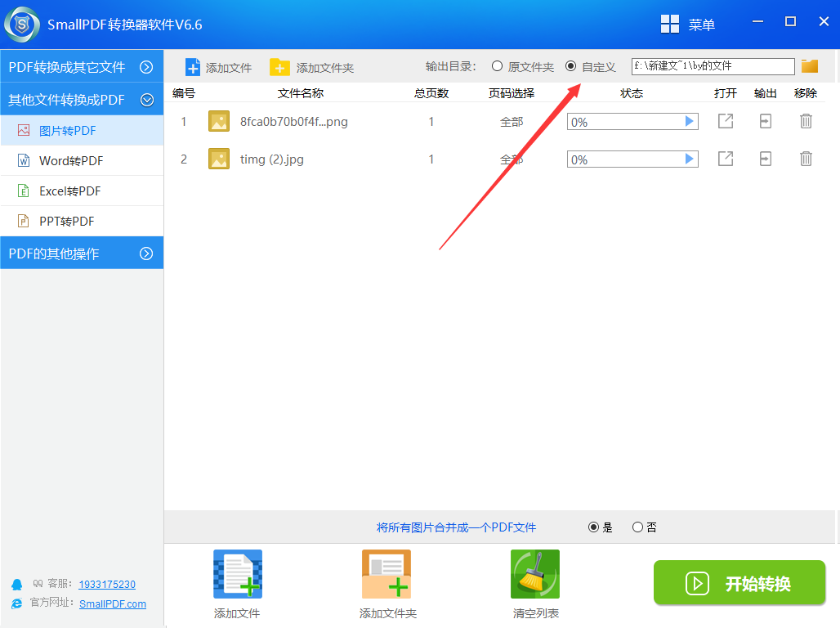840x628 pixels.
Task: Click the green 开始转换 button
Action: coord(739,583)
